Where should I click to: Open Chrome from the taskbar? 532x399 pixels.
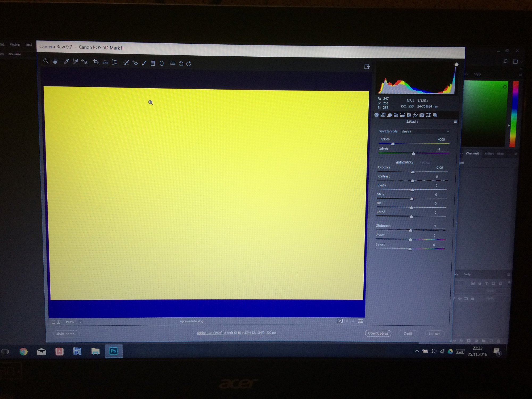23,352
